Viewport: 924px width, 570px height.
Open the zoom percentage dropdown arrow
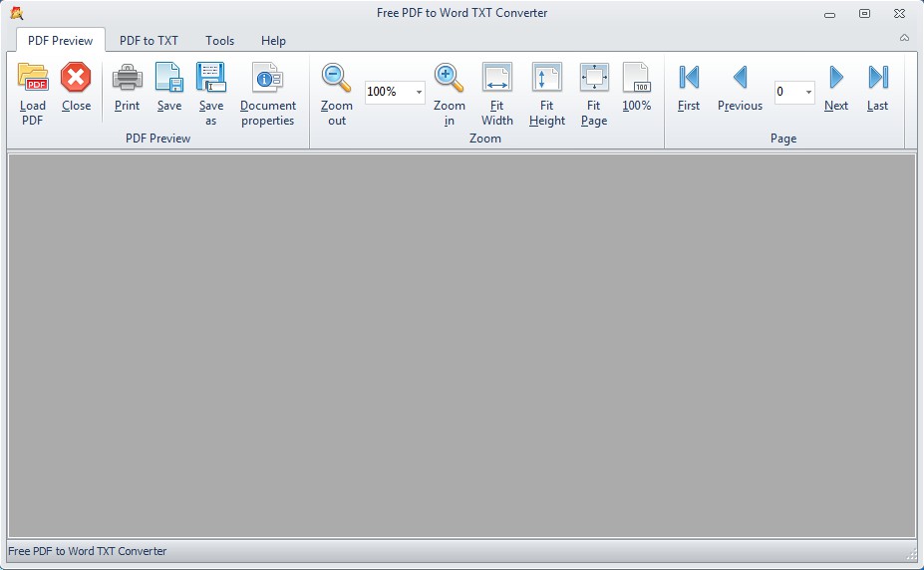point(419,92)
